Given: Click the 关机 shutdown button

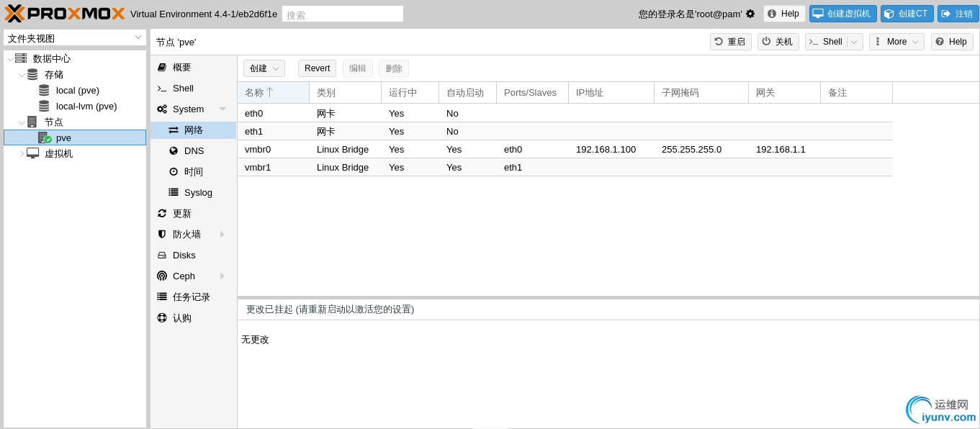Looking at the screenshot, I should click(778, 42).
